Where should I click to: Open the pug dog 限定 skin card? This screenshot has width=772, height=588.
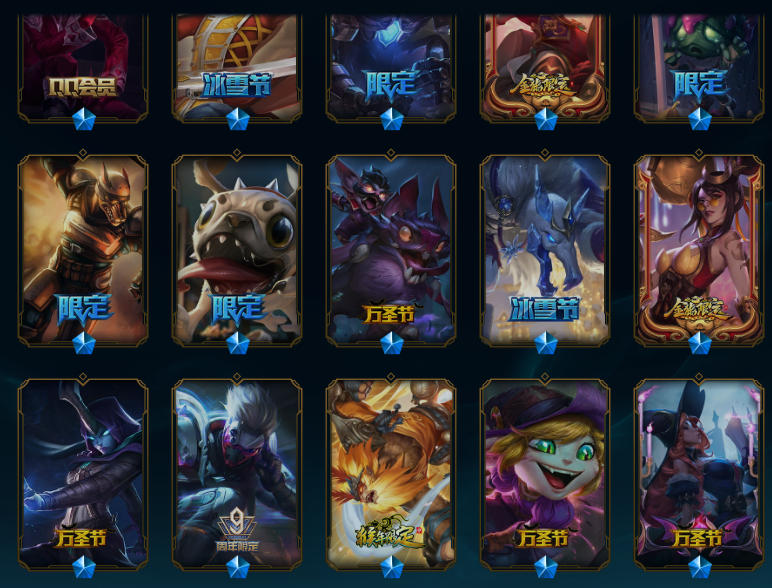237,249
